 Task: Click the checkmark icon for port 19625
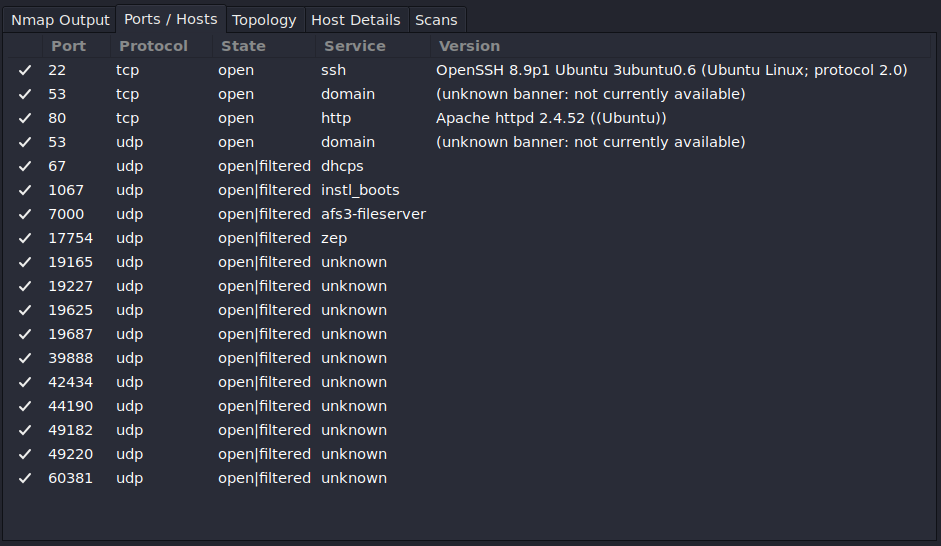tap(25, 310)
